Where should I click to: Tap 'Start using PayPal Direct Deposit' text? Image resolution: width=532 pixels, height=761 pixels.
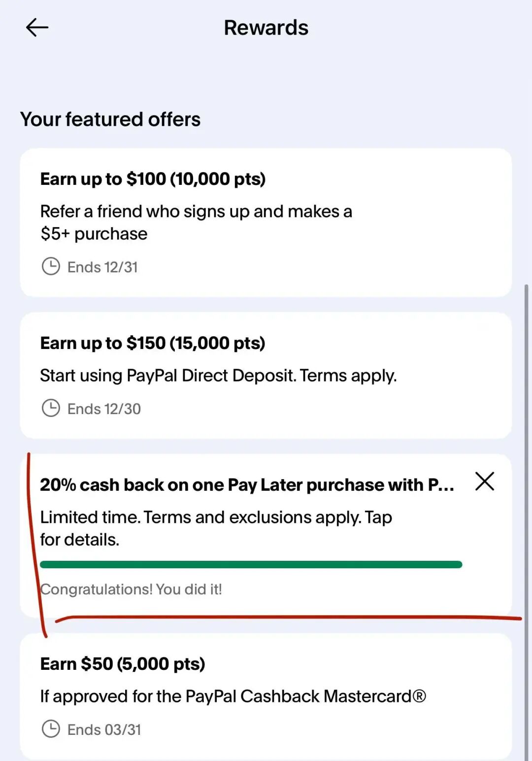tap(218, 376)
